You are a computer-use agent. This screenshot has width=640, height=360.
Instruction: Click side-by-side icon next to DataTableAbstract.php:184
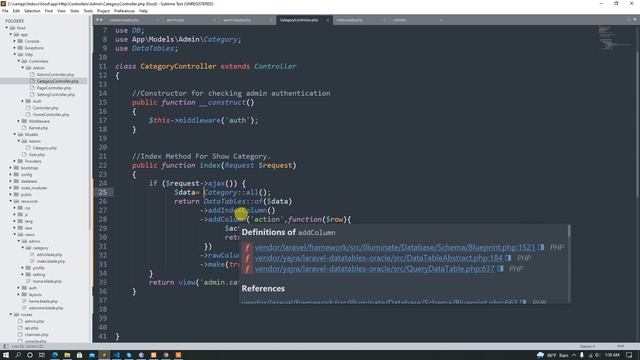(508, 258)
